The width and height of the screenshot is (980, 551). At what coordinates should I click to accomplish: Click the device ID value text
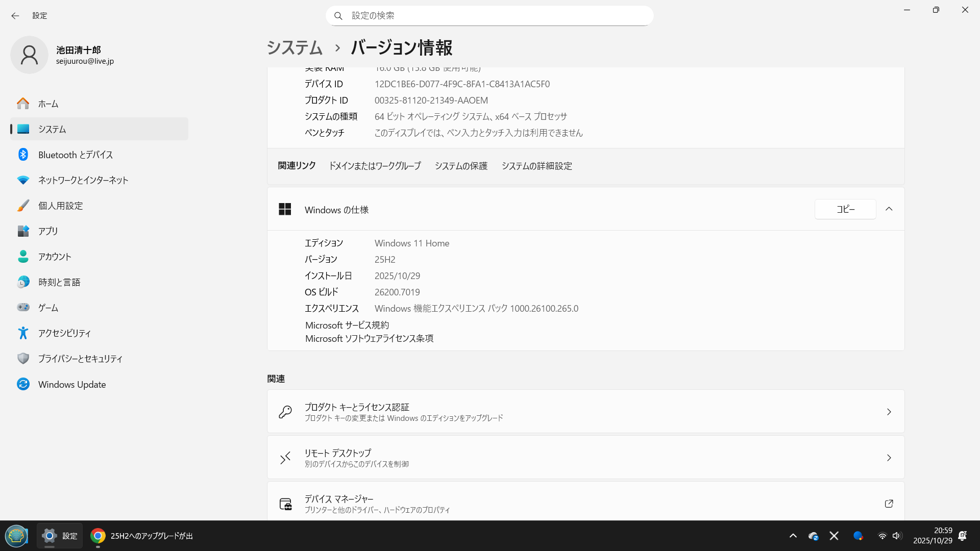(462, 84)
